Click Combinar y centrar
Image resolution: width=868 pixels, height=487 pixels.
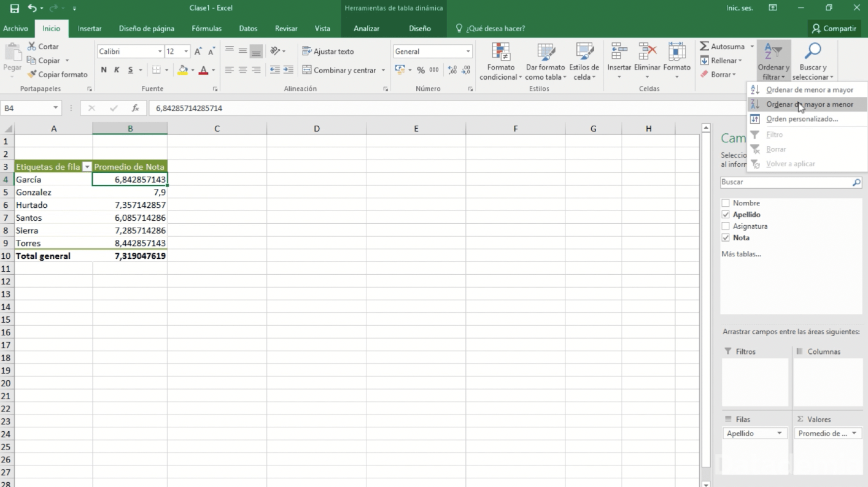[x=340, y=70]
